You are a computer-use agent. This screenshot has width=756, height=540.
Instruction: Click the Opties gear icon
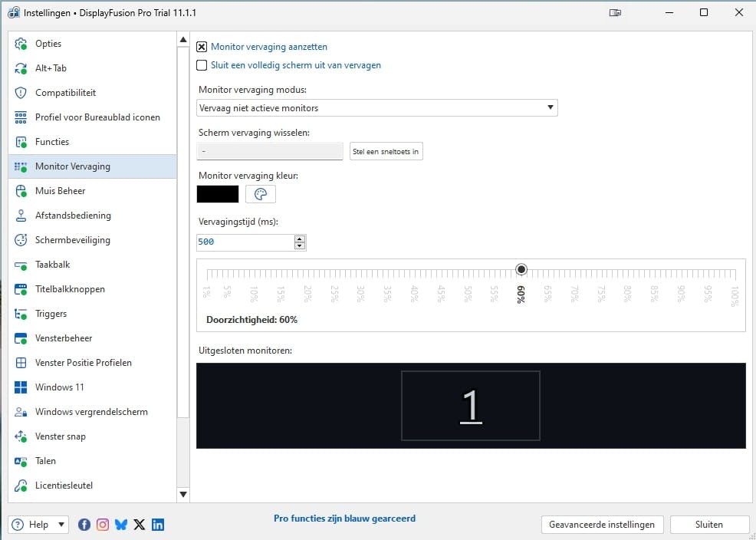[21, 44]
